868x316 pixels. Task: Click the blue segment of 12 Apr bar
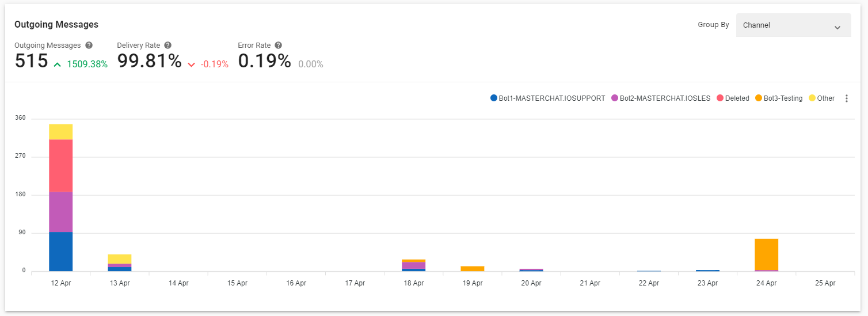61,252
